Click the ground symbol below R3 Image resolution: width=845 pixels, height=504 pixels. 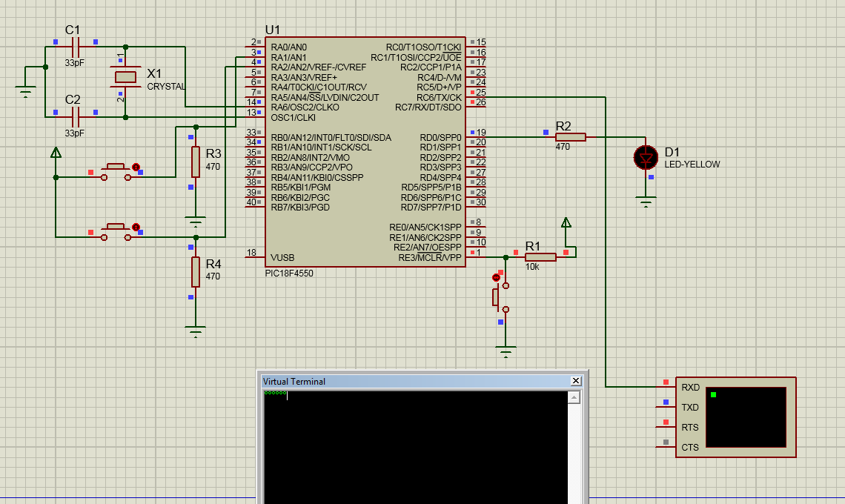tap(196, 222)
